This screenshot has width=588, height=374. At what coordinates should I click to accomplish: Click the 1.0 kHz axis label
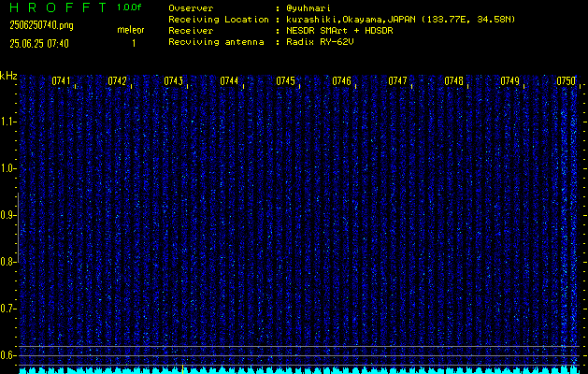(x=7, y=168)
